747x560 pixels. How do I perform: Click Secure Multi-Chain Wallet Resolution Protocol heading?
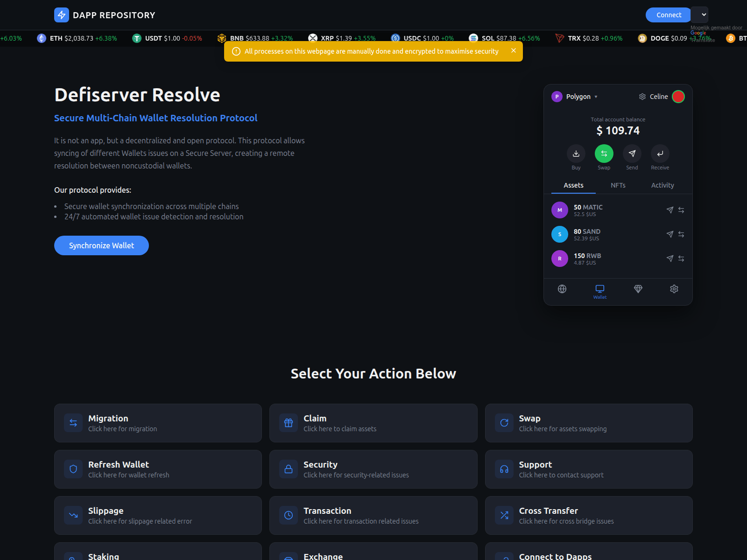click(155, 118)
